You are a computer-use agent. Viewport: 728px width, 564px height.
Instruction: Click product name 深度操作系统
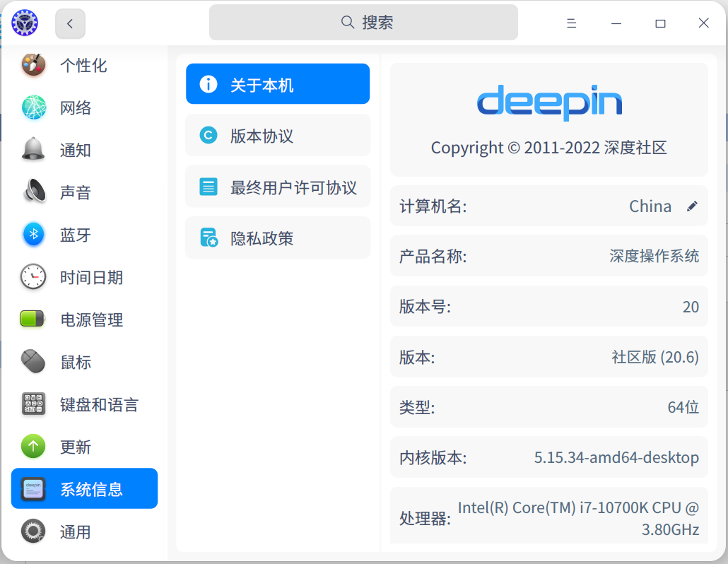pos(654,256)
